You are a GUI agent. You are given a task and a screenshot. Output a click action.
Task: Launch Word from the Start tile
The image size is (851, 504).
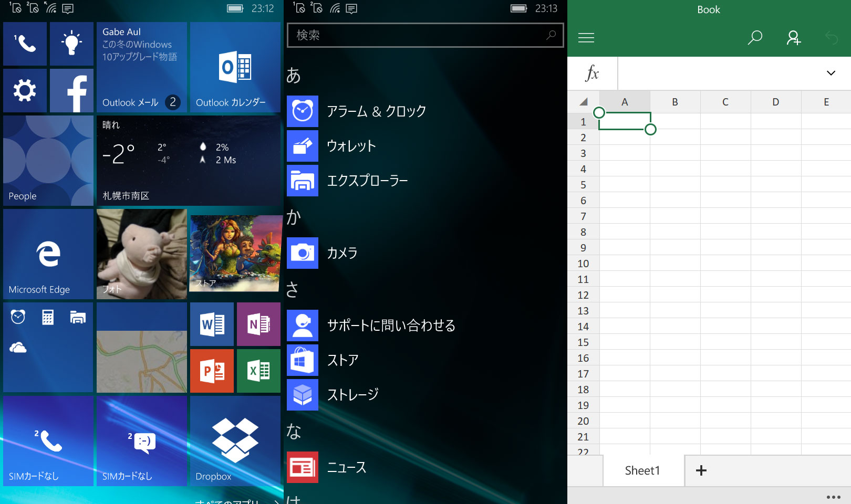pos(212,324)
